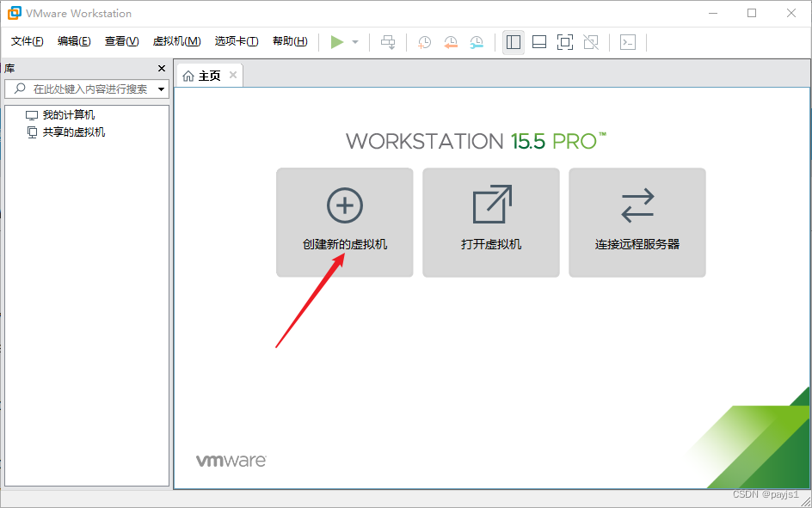Close the VMware Workstation window
Viewport: 812px width, 508px height.
[791, 14]
